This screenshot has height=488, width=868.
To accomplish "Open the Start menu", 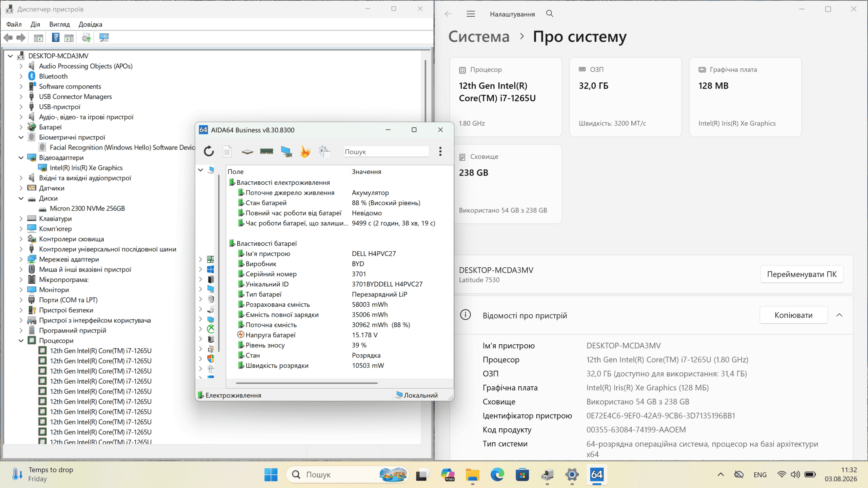I will pyautogui.click(x=271, y=474).
